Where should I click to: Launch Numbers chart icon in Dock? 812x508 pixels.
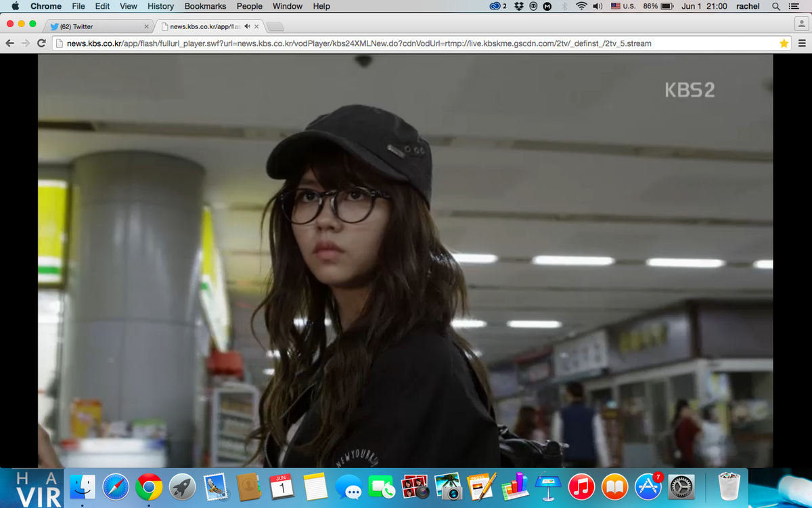[514, 486]
